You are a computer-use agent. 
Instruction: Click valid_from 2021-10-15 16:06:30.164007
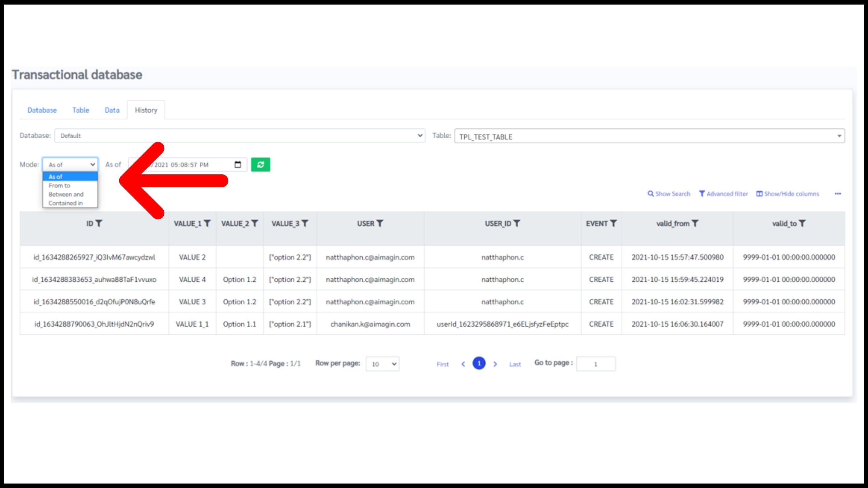[677, 324]
